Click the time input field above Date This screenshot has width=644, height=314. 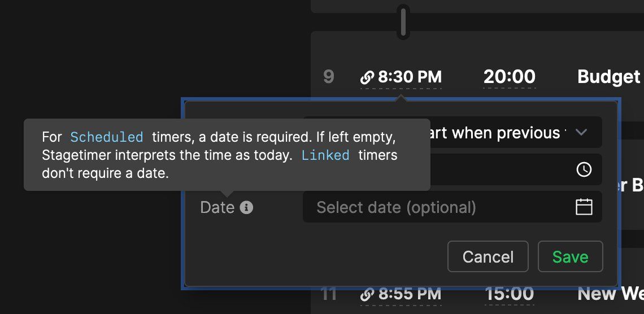452,169
